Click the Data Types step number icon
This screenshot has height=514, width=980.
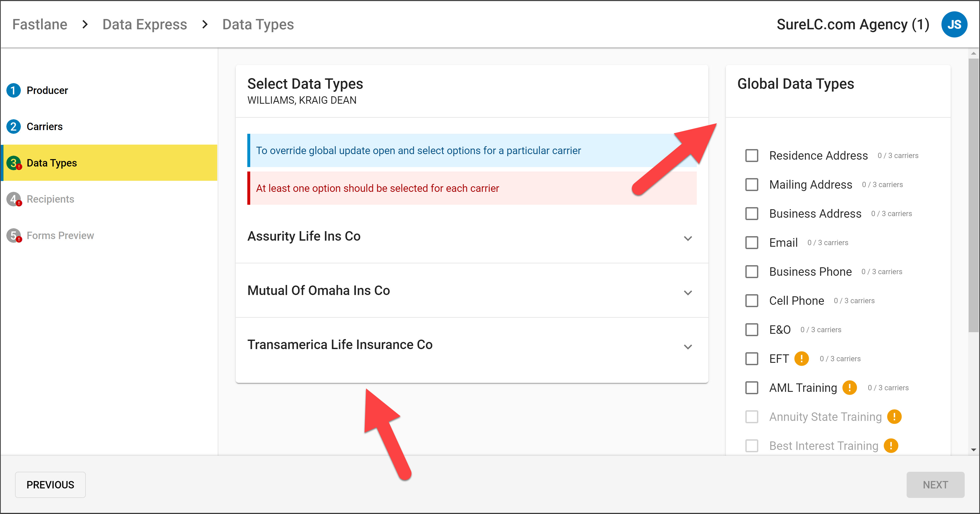coord(13,163)
